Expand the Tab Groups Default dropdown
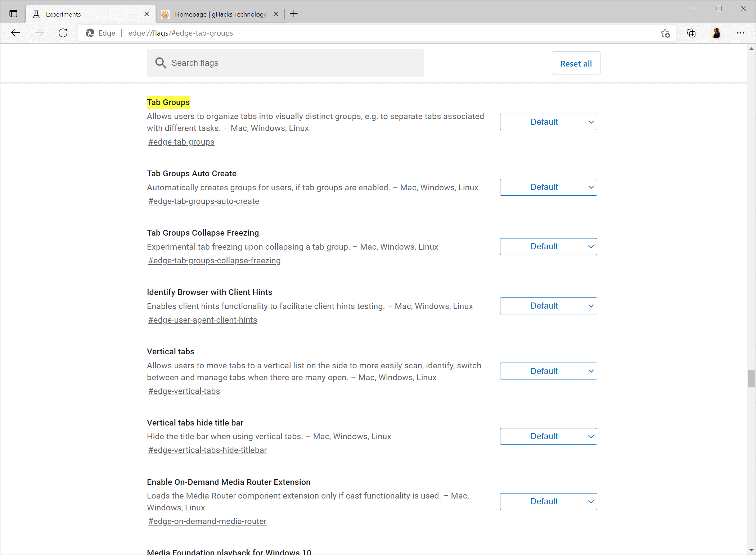Viewport: 756px width, 555px height. click(548, 122)
